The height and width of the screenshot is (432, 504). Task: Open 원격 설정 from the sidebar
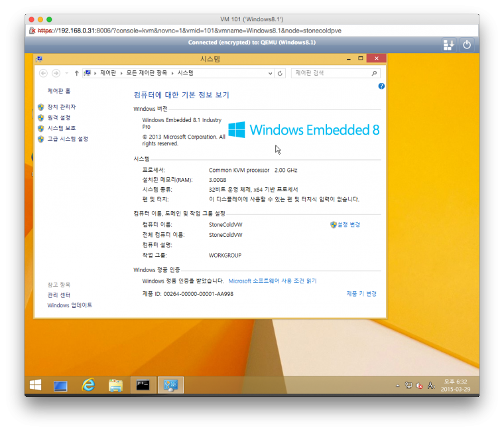[x=59, y=117]
